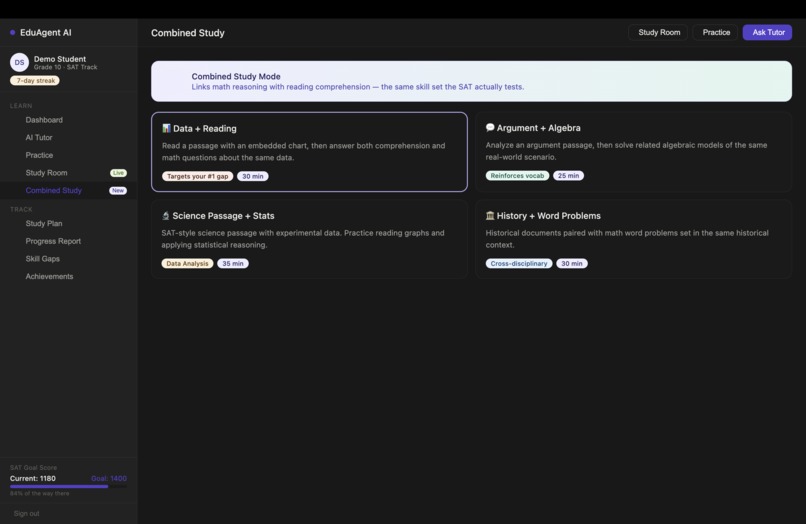Open the Science Passage + Stats card
806x524 pixels.
(309, 239)
